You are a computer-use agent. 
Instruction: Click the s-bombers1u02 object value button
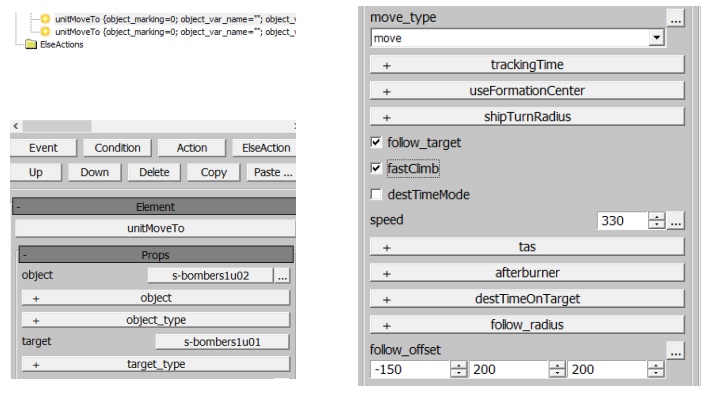tap(211, 276)
